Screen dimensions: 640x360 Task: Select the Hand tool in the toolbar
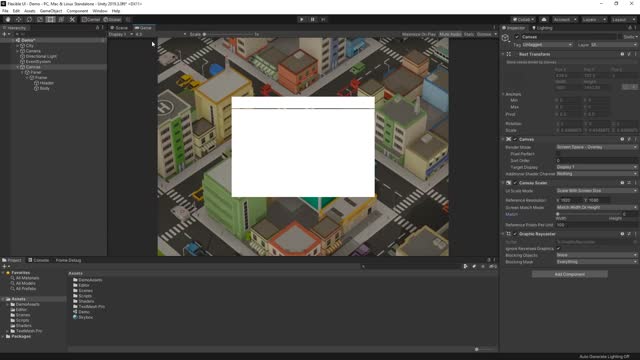pos(8,19)
